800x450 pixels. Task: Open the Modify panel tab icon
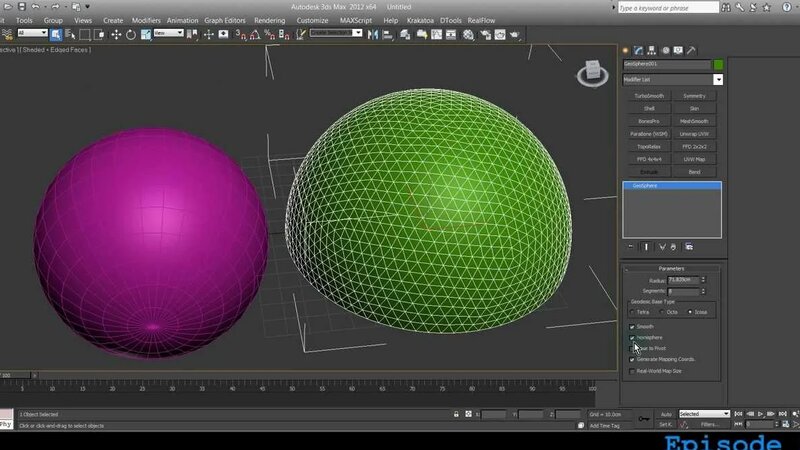(x=638, y=50)
